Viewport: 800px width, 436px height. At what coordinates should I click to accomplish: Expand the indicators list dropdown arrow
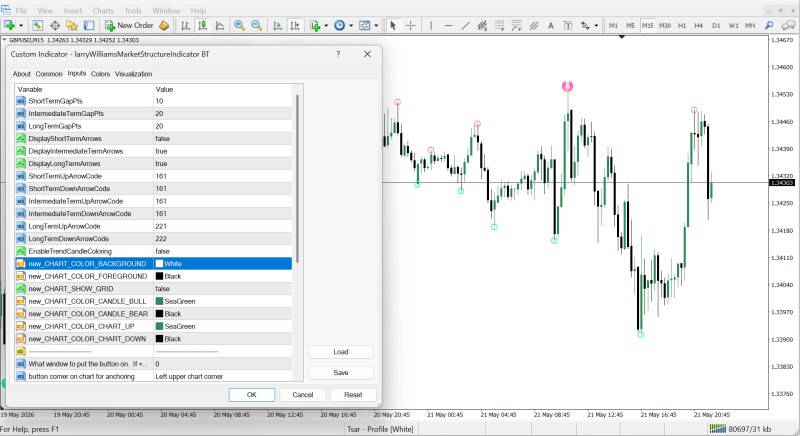(x=326, y=25)
